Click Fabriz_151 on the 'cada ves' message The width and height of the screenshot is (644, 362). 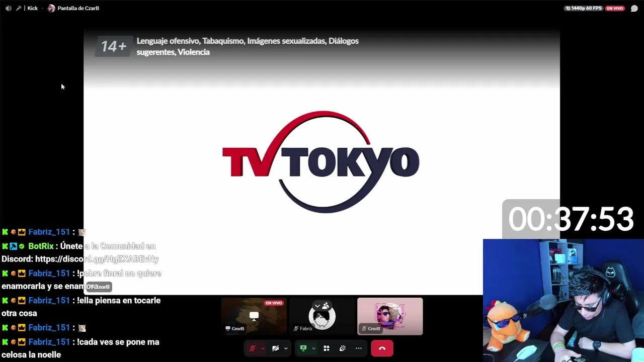pos(49,341)
